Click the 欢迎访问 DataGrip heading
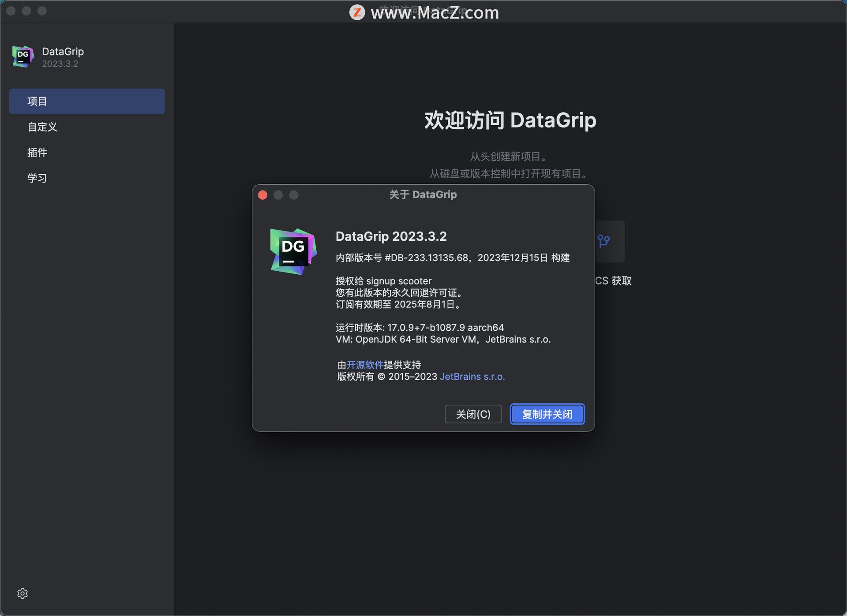 [510, 120]
